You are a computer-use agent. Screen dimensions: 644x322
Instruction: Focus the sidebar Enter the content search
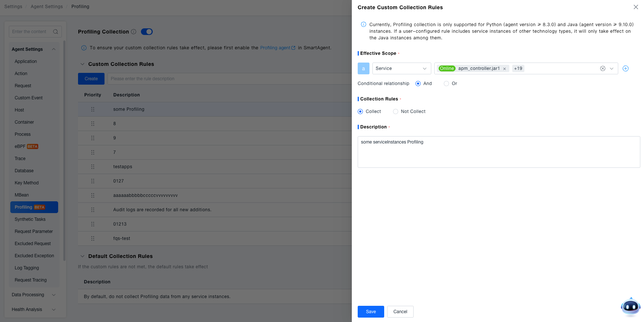coord(32,32)
